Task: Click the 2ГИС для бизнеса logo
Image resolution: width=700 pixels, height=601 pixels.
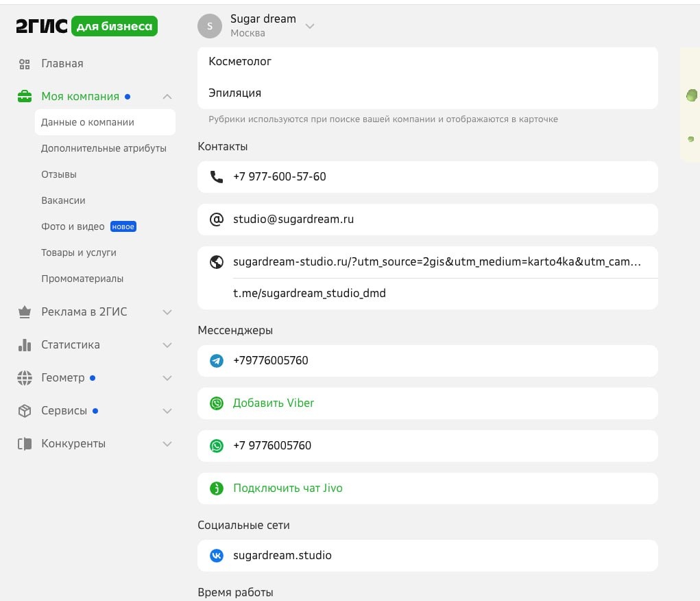Action: (x=86, y=26)
